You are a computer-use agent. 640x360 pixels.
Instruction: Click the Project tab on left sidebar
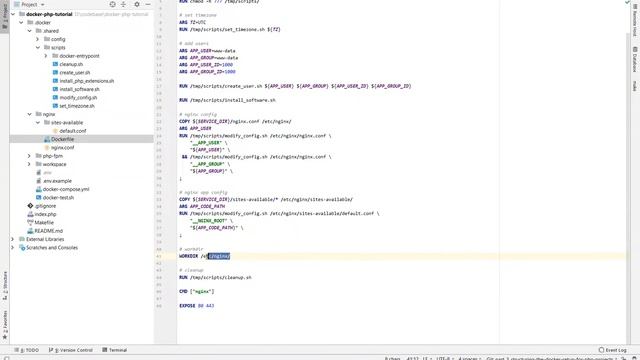click(4, 16)
